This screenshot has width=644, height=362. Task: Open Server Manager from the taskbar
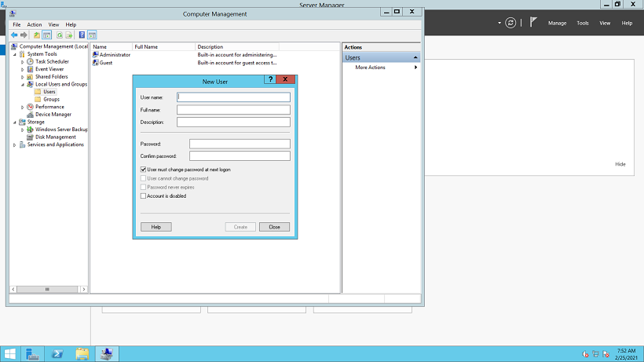pos(32,354)
